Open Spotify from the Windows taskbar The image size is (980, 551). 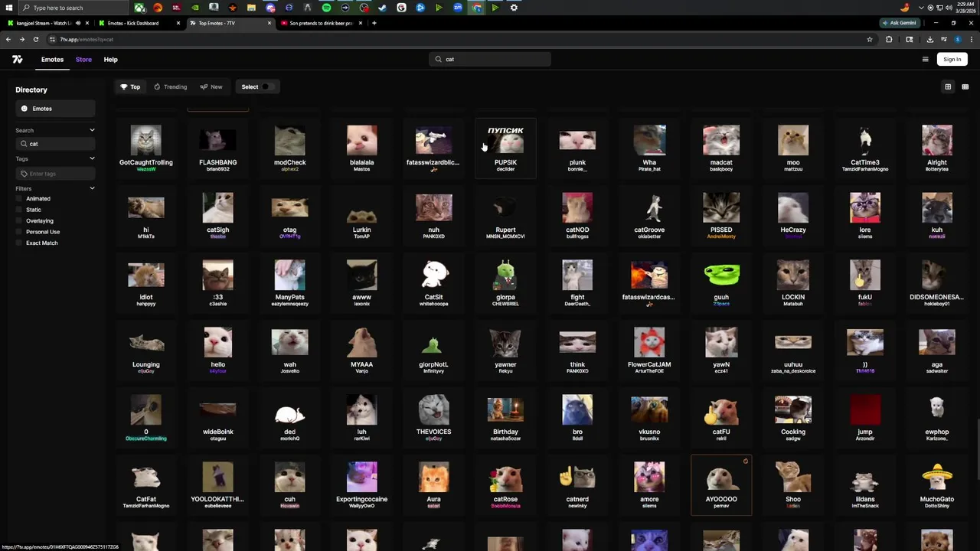click(326, 8)
